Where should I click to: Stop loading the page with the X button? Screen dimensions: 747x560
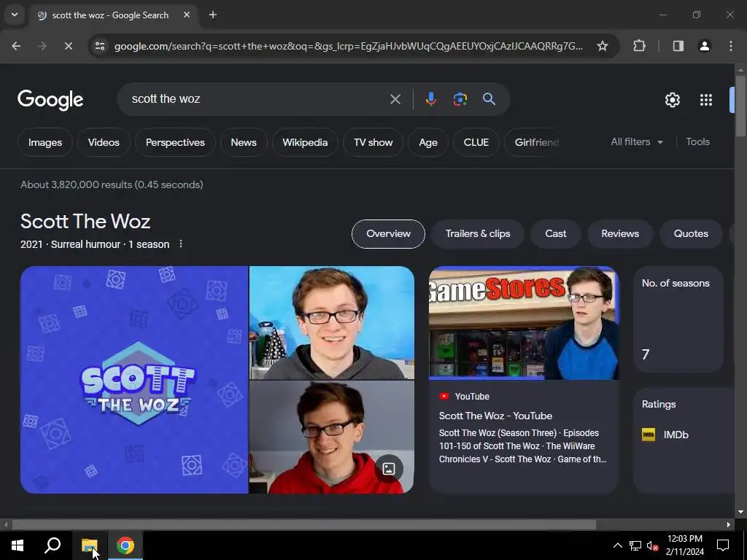(x=68, y=46)
